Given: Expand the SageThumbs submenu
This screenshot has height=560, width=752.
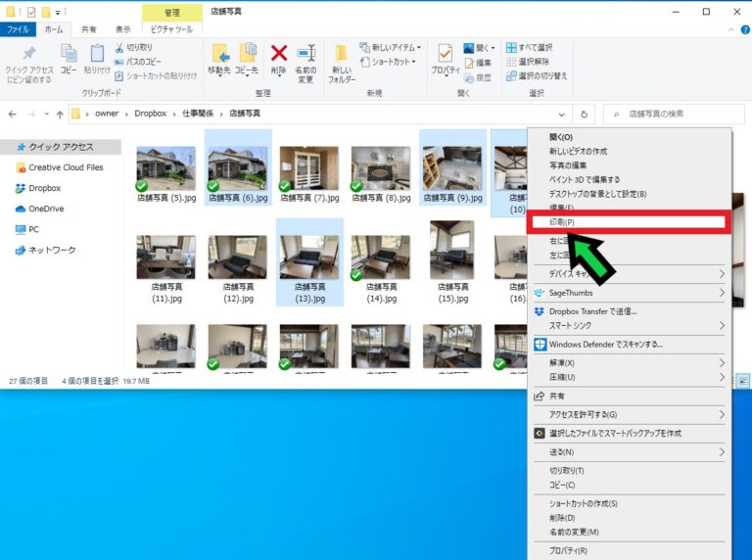Looking at the screenshot, I should click(x=629, y=293).
